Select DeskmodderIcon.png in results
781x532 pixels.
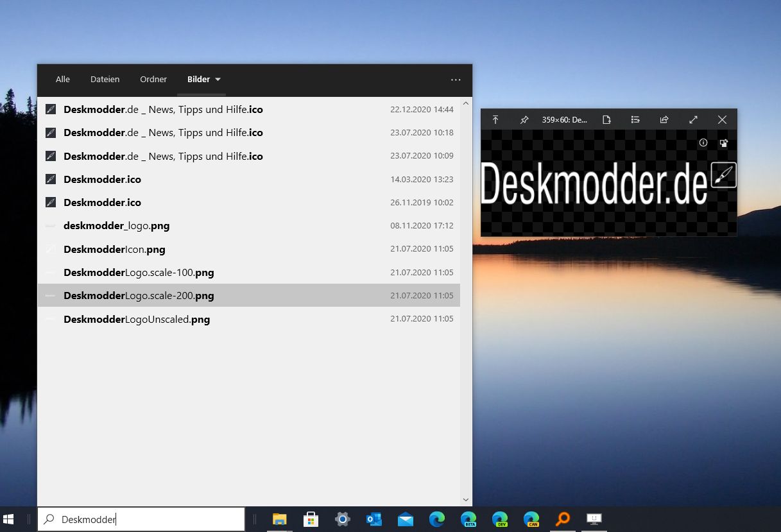click(249, 249)
